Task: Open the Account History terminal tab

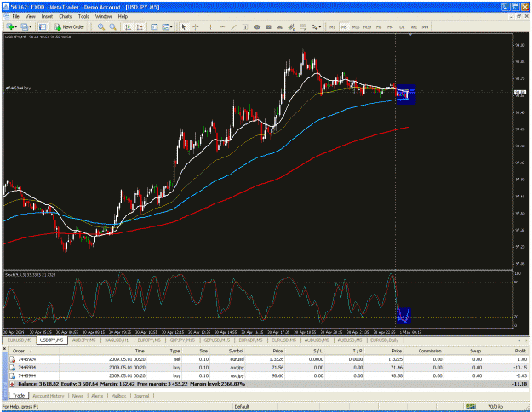Action: pyautogui.click(x=49, y=396)
